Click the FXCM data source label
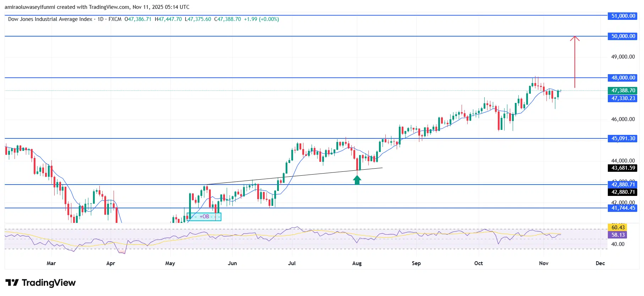This screenshot has height=296, width=644. coord(115,19)
